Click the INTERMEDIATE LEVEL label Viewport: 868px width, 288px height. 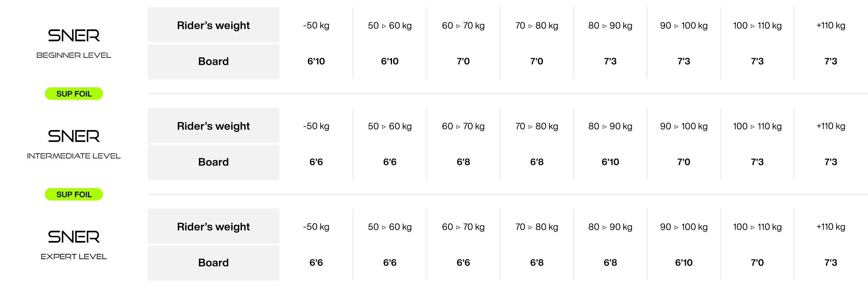tap(74, 156)
